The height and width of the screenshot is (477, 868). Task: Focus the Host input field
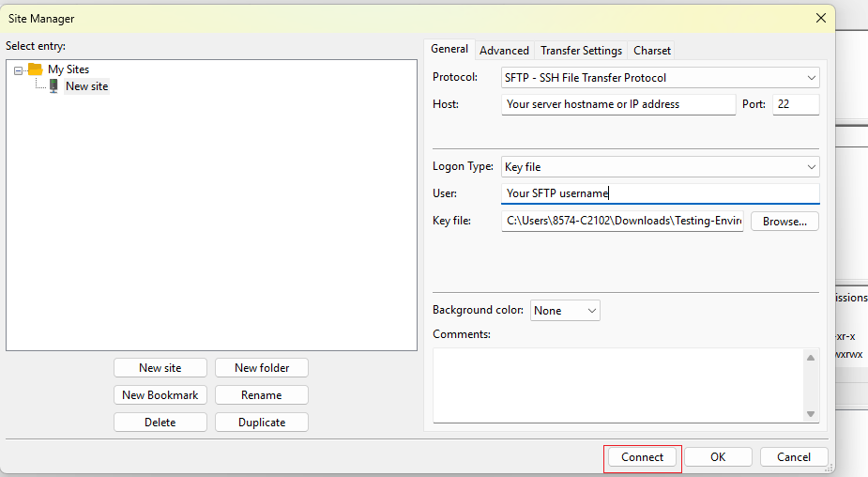(618, 104)
